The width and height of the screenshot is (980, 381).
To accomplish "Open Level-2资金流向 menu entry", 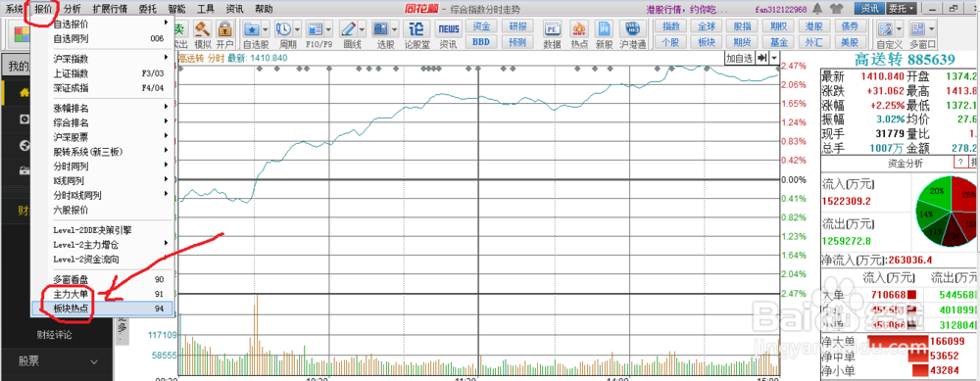I will click(103, 259).
